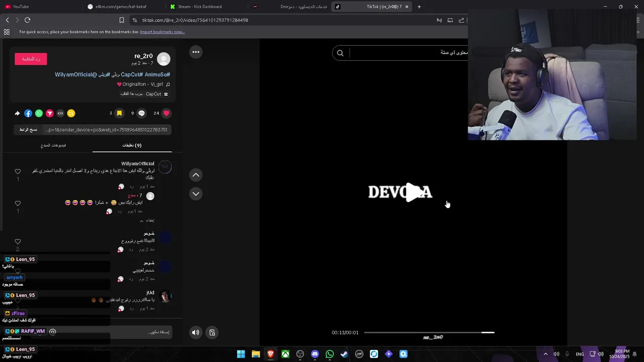Open the @WilyamOfficial mention
The image size is (644, 362).
point(76,74)
